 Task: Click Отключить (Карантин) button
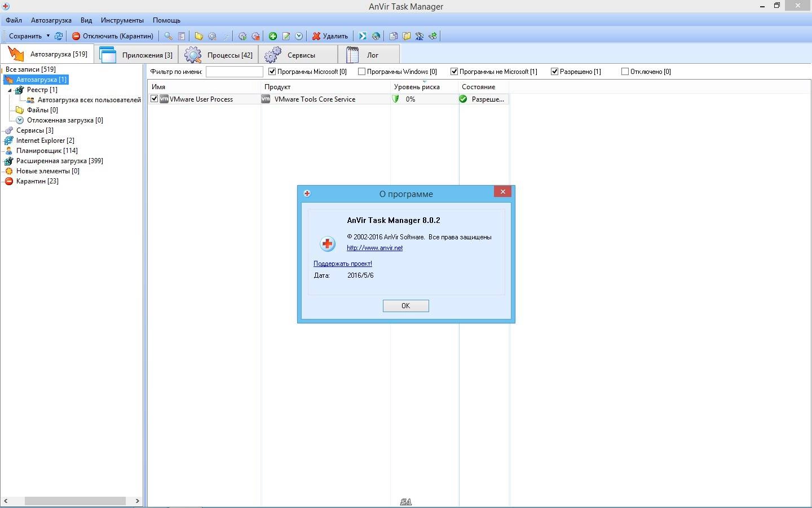point(113,36)
